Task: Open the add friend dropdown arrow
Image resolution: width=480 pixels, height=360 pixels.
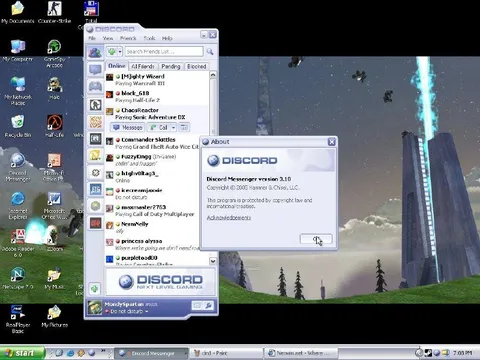Action: pos(120,52)
